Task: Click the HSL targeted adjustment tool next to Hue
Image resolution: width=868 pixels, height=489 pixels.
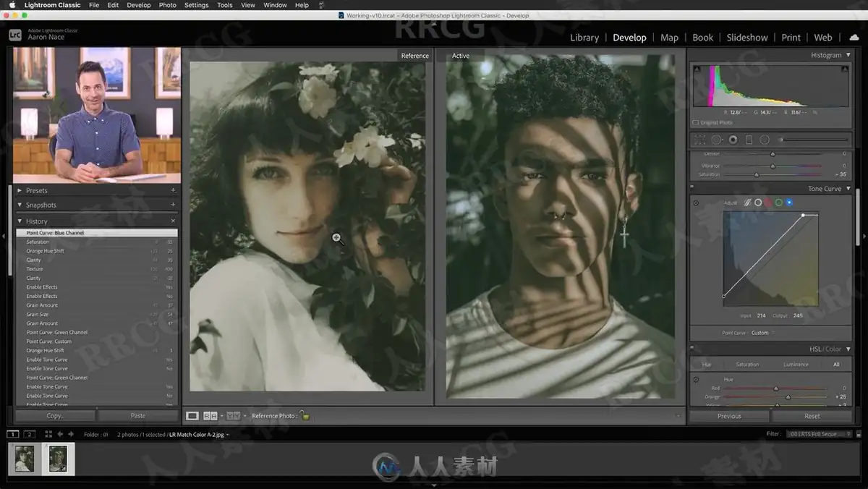Action: [x=696, y=380]
